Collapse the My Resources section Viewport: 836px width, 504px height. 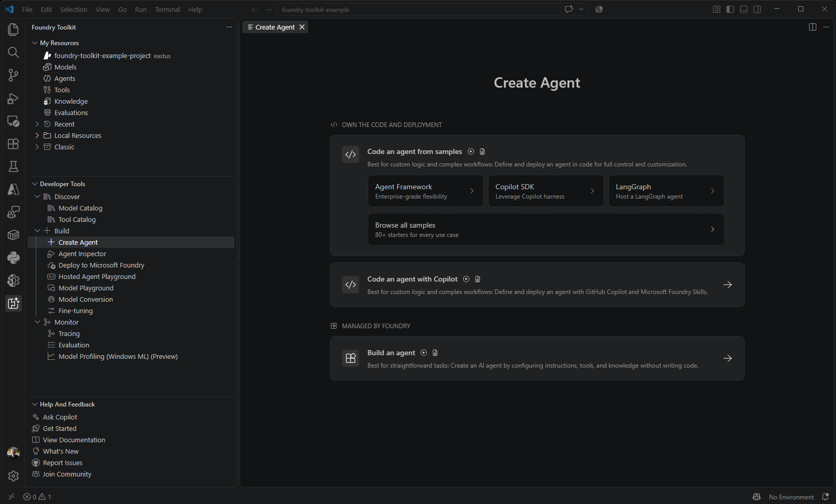coord(35,43)
